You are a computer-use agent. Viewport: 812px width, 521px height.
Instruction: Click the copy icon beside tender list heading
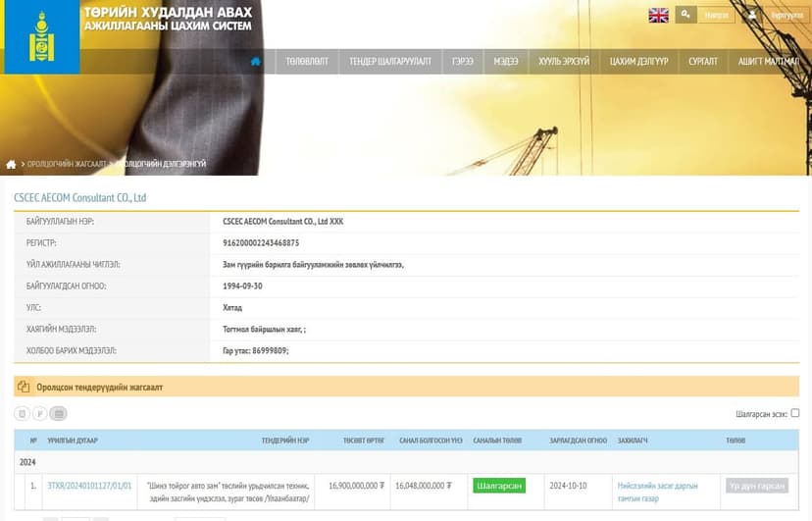[x=24, y=387]
